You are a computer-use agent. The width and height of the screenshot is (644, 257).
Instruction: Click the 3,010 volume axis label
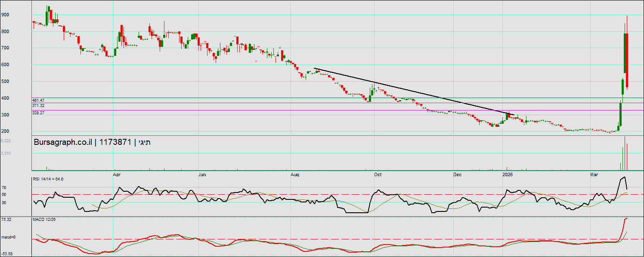click(x=6, y=153)
